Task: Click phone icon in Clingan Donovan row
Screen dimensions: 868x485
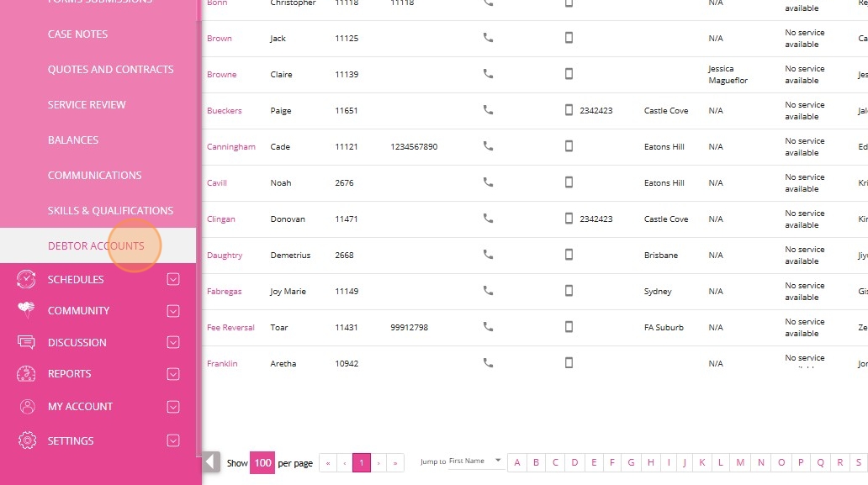Action: click(488, 219)
